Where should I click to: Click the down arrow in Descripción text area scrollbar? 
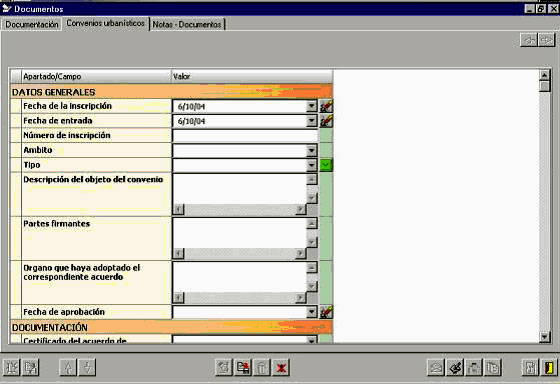coord(312,198)
